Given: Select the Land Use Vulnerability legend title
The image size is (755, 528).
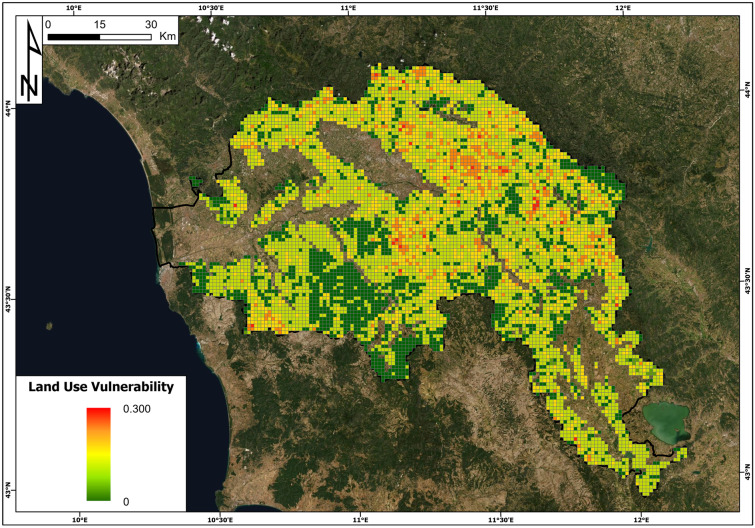Looking at the screenshot, I should click(x=103, y=386).
